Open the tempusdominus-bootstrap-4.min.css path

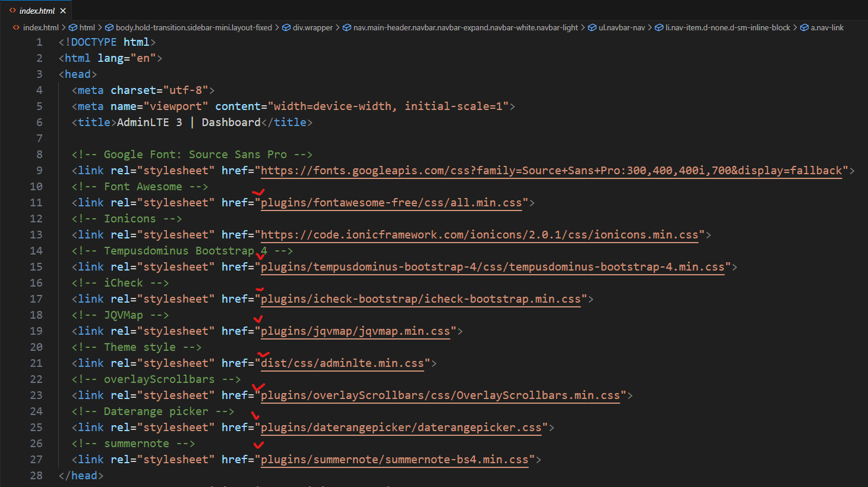pyautogui.click(x=493, y=267)
